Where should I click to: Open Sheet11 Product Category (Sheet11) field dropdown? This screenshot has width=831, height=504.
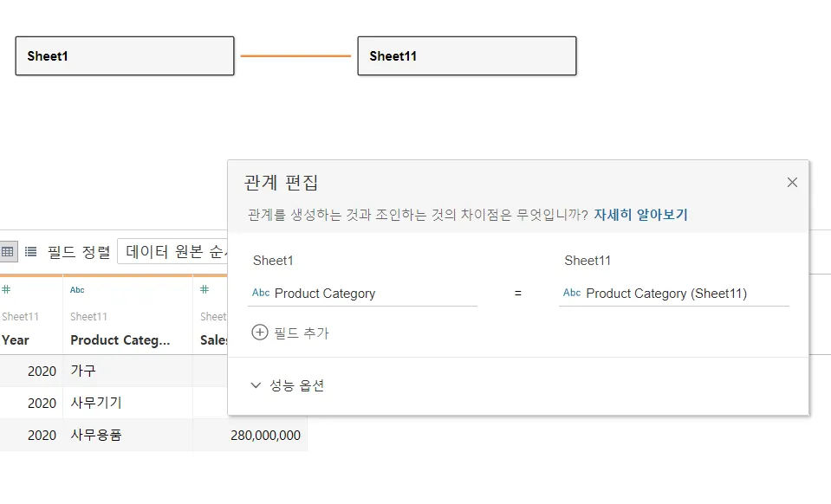pyautogui.click(x=673, y=294)
